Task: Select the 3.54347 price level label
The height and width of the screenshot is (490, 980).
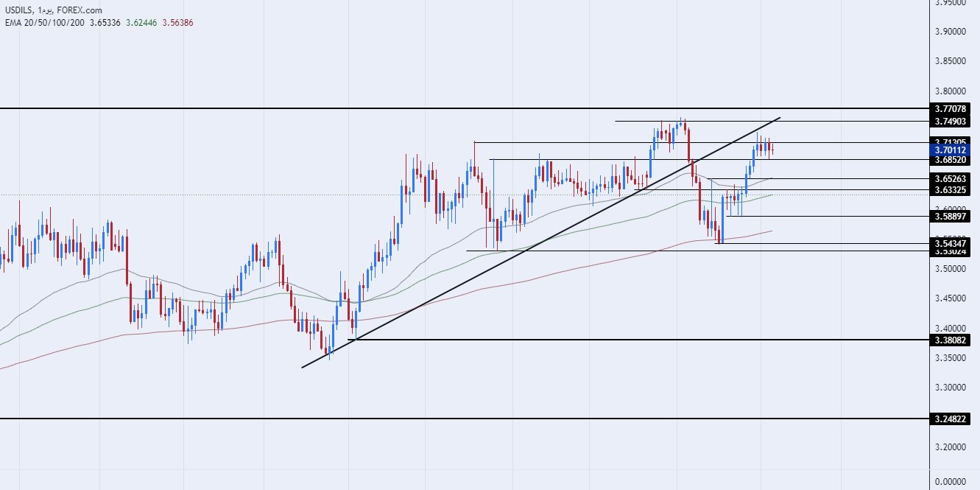Action: point(951,243)
